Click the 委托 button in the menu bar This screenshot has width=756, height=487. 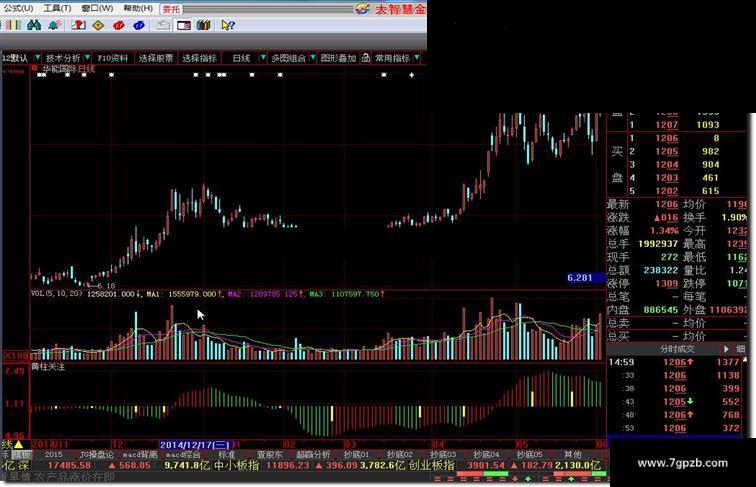[x=171, y=9]
